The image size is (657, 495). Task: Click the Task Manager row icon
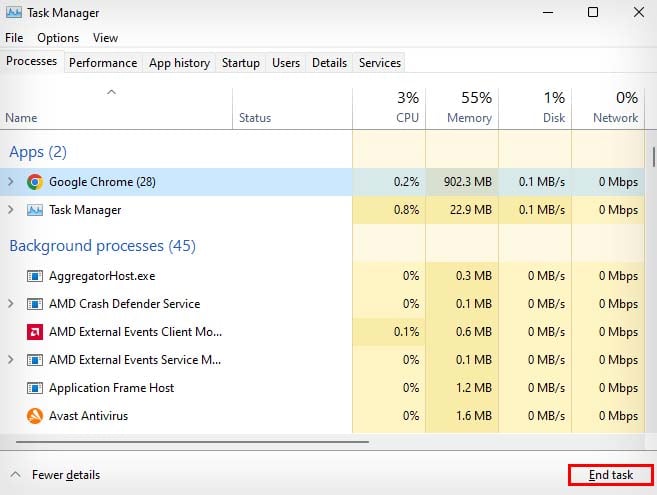(35, 210)
